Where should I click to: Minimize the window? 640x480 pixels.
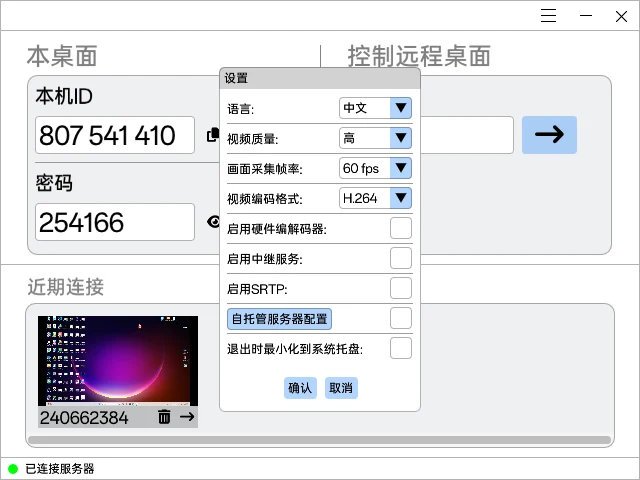tap(586, 16)
